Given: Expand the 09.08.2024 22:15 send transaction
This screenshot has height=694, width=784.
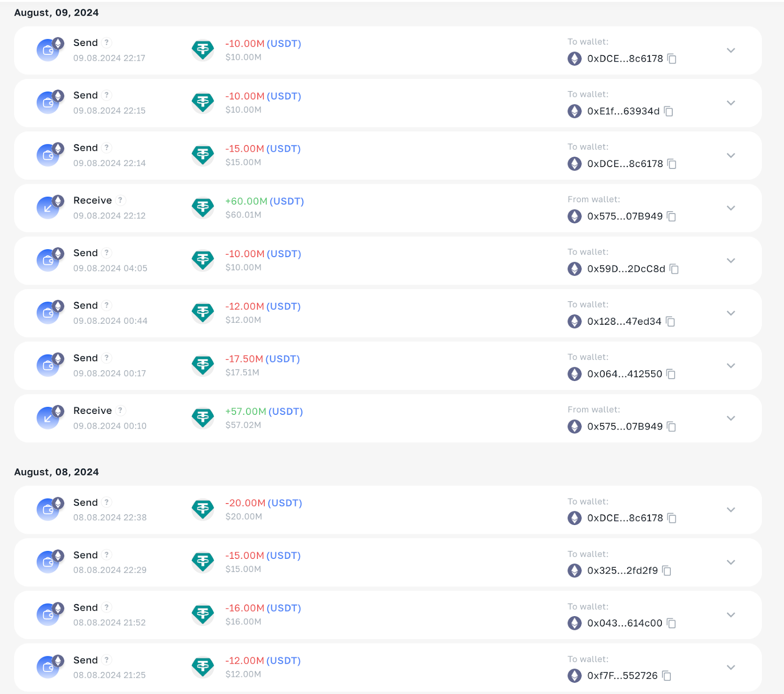Looking at the screenshot, I should [731, 103].
